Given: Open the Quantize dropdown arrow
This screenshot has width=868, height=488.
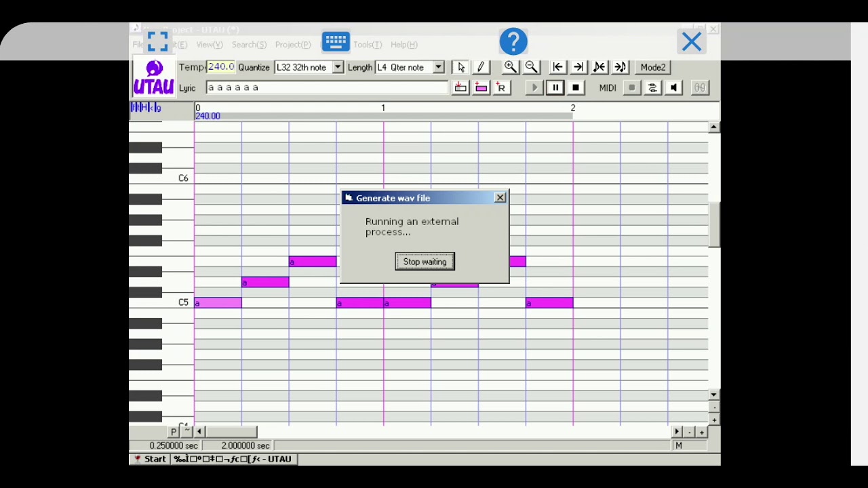Looking at the screenshot, I should pos(338,67).
